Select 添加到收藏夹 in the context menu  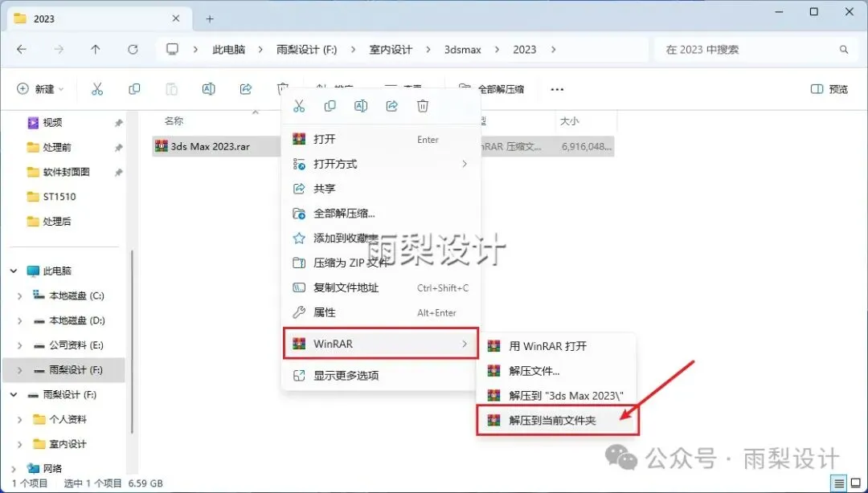380,238
